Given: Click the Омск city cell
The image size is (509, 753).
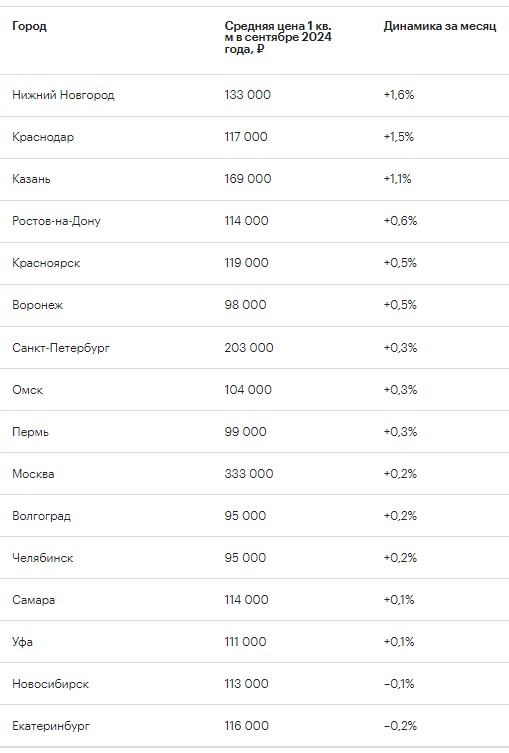Looking at the screenshot, I should tap(27, 389).
